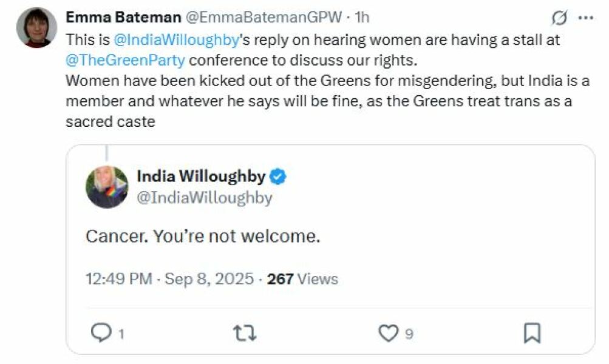Click India Willoughby's blue verification badge
The height and width of the screenshot is (364, 609).
pyautogui.click(x=277, y=175)
